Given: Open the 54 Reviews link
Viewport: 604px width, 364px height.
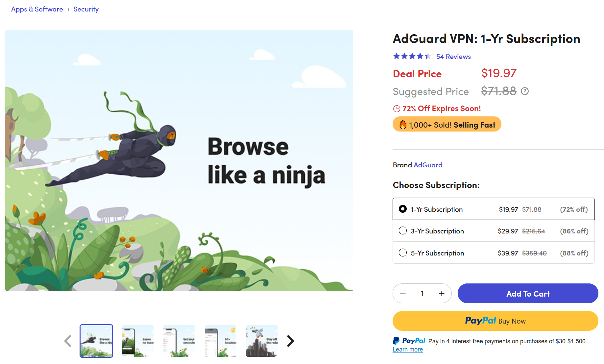Looking at the screenshot, I should coord(453,56).
